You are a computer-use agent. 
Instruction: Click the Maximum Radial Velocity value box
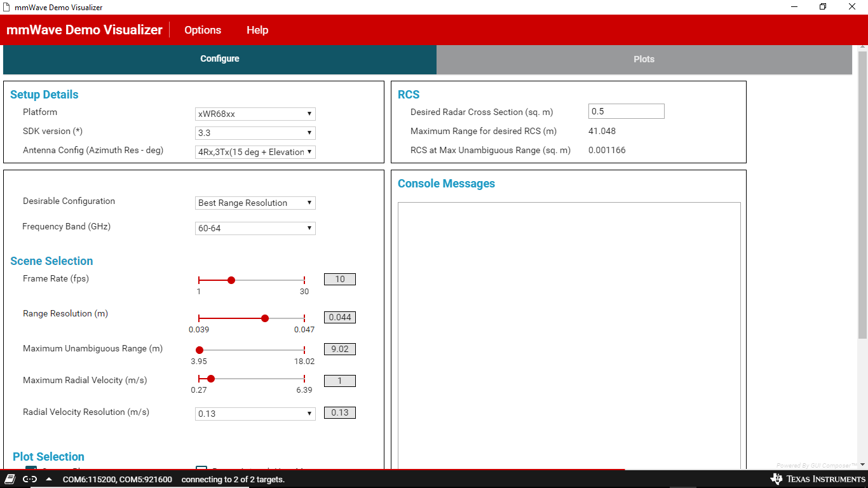pyautogui.click(x=340, y=381)
